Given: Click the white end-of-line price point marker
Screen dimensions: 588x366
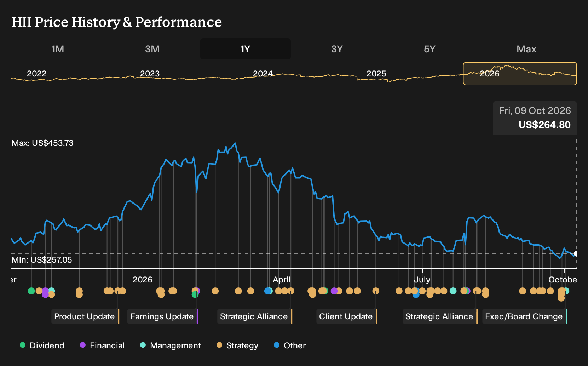Looking at the screenshot, I should click(576, 254).
